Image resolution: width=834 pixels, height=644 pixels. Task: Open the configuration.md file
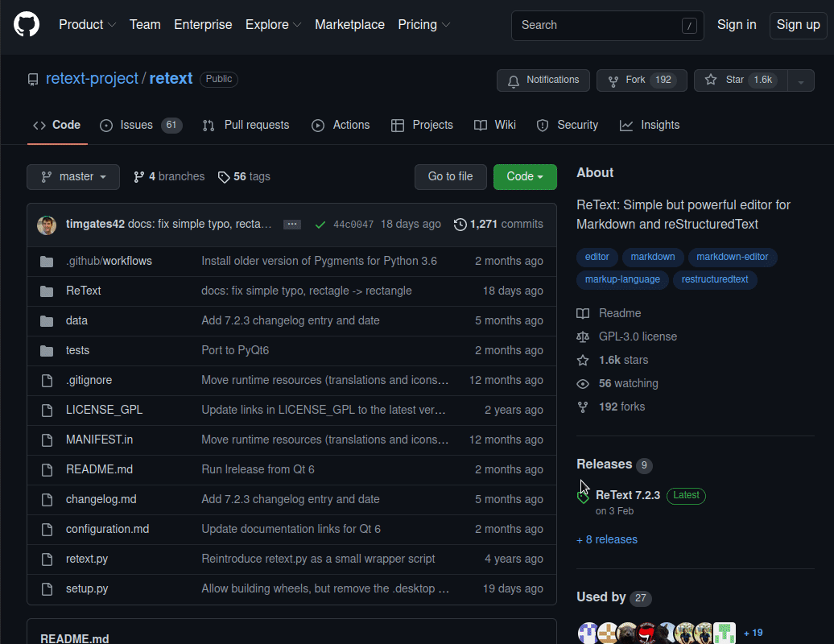[x=107, y=529]
